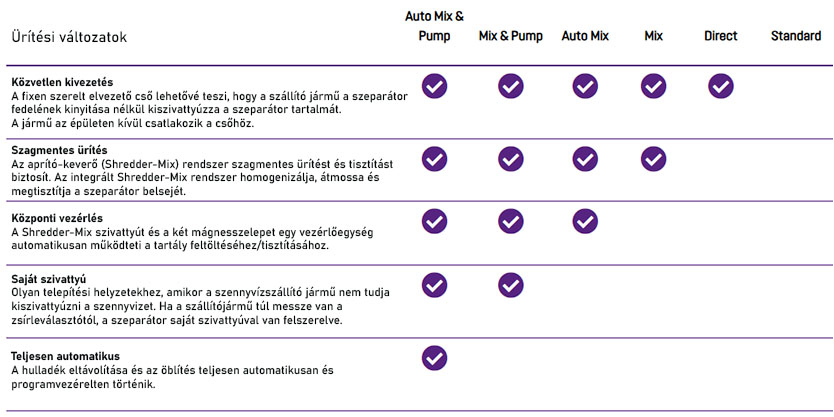Select the Direct column header
The image size is (834, 417).
pos(720,36)
